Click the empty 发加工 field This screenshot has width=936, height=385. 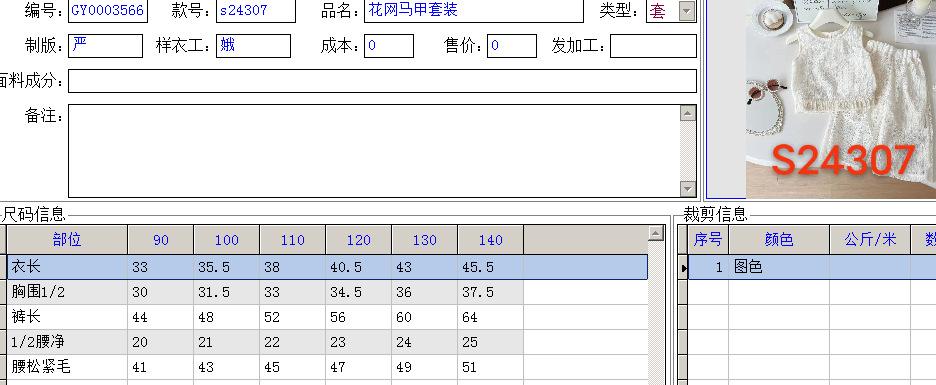point(653,46)
